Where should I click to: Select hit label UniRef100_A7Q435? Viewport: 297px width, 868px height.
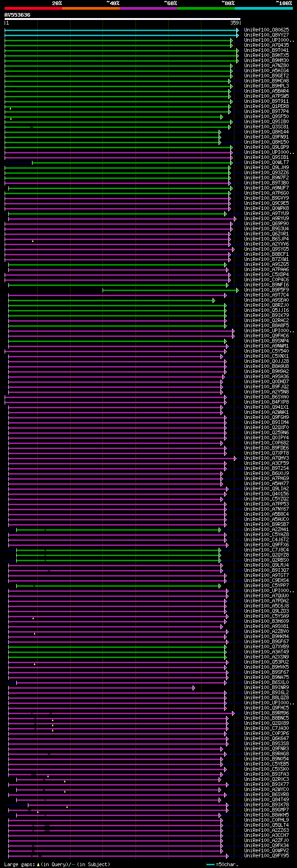point(266,45)
